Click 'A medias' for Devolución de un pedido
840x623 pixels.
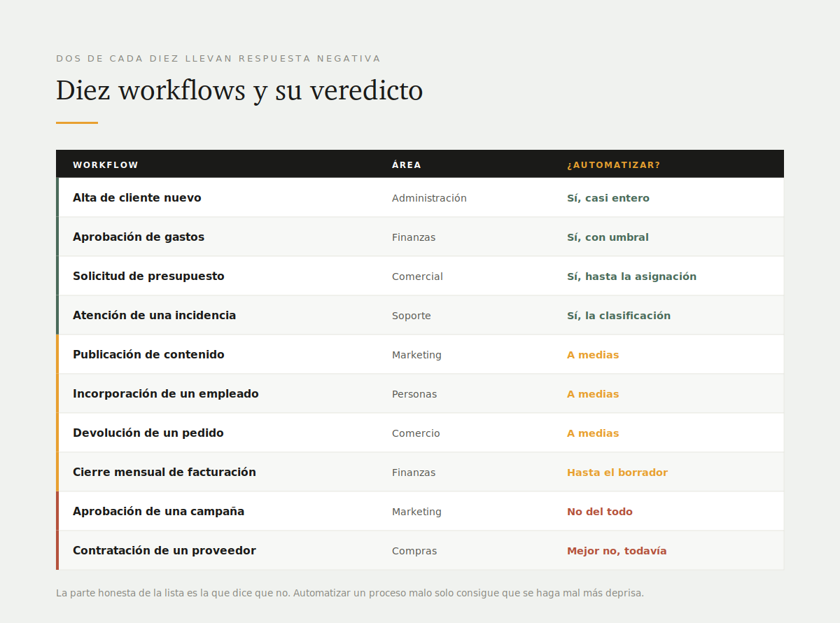click(x=593, y=433)
